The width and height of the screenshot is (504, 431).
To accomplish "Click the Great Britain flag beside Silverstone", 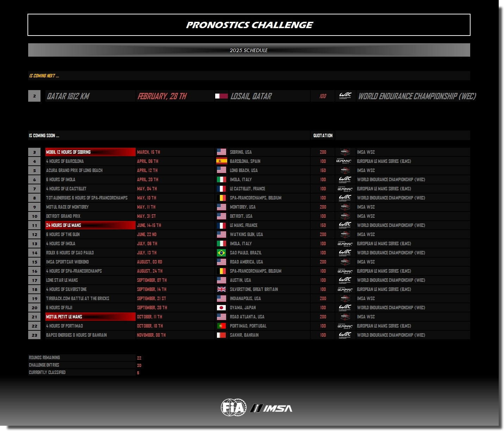I will click(222, 289).
